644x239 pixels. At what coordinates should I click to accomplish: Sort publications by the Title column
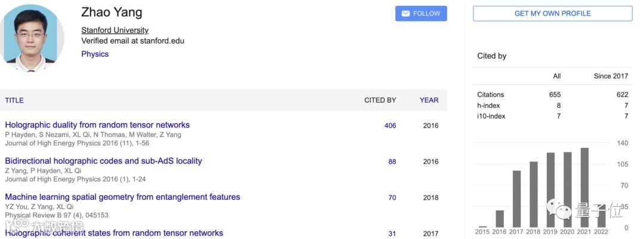pyautogui.click(x=14, y=101)
